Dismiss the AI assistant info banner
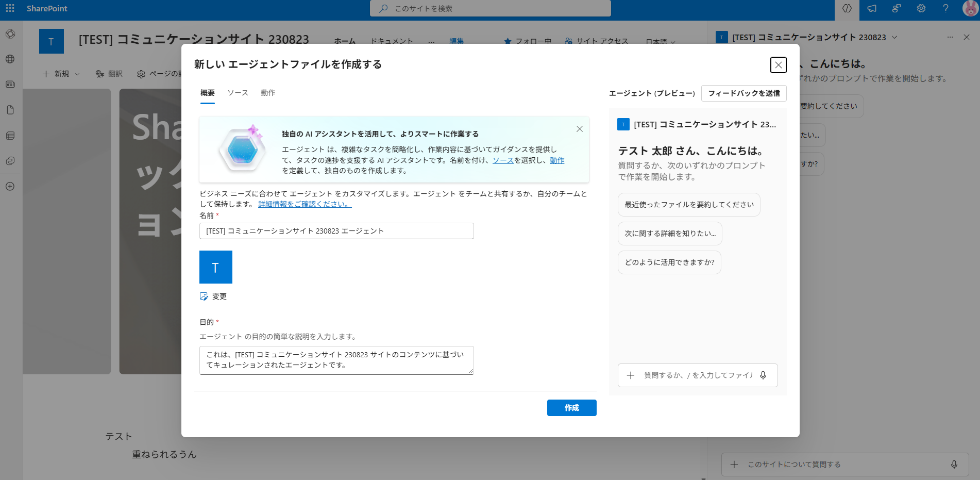Viewport: 980px width, 480px height. pos(580,129)
